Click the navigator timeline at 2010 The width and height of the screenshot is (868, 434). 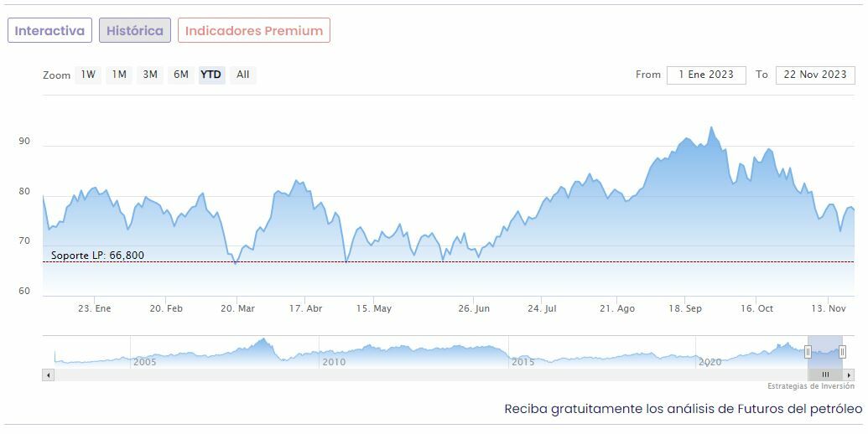tap(334, 362)
